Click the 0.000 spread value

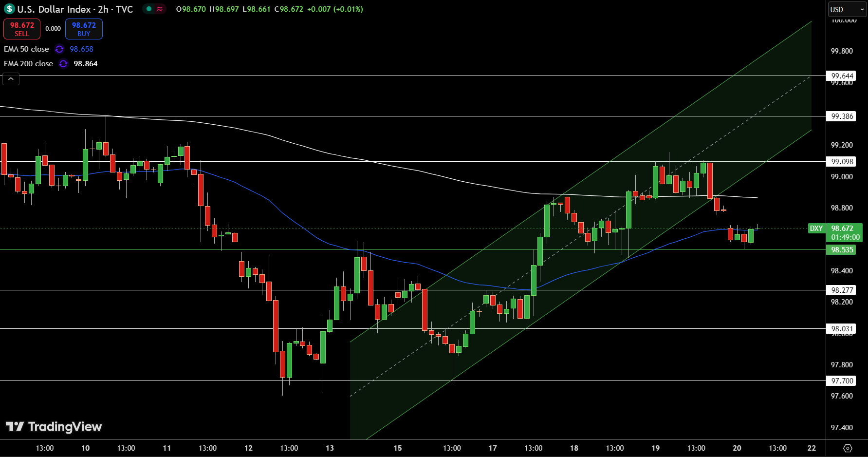(53, 29)
